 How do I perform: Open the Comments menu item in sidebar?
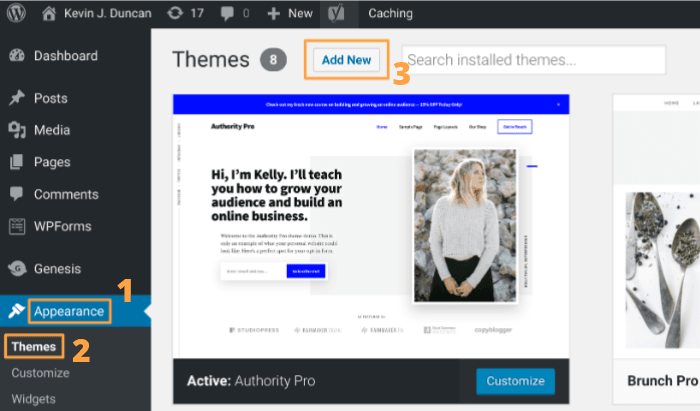pyautogui.click(x=66, y=194)
